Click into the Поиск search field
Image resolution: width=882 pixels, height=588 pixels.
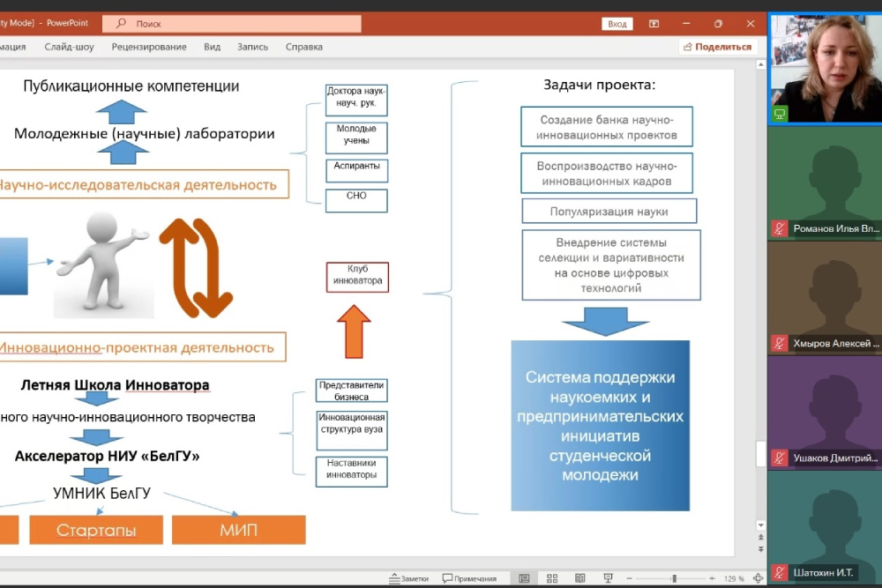coord(232,24)
